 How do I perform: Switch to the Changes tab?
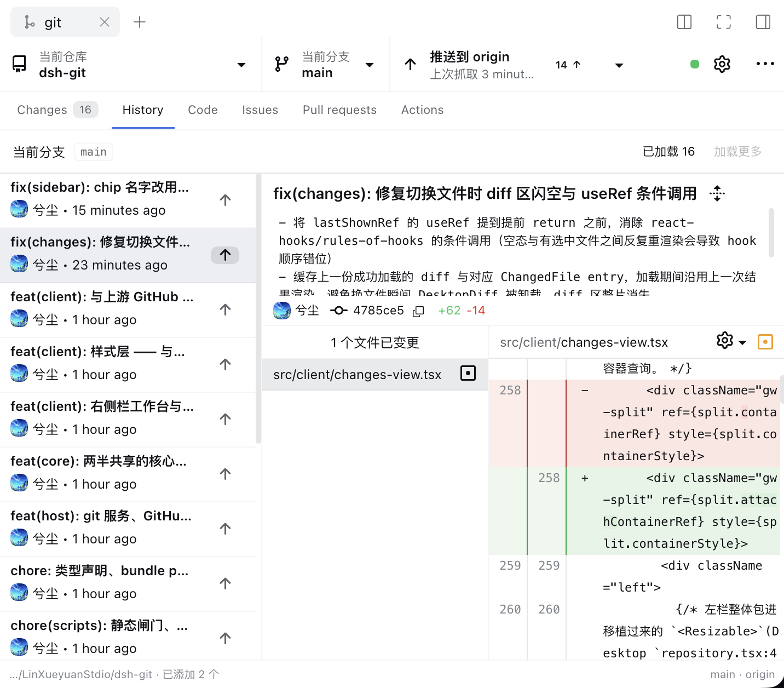pos(57,110)
